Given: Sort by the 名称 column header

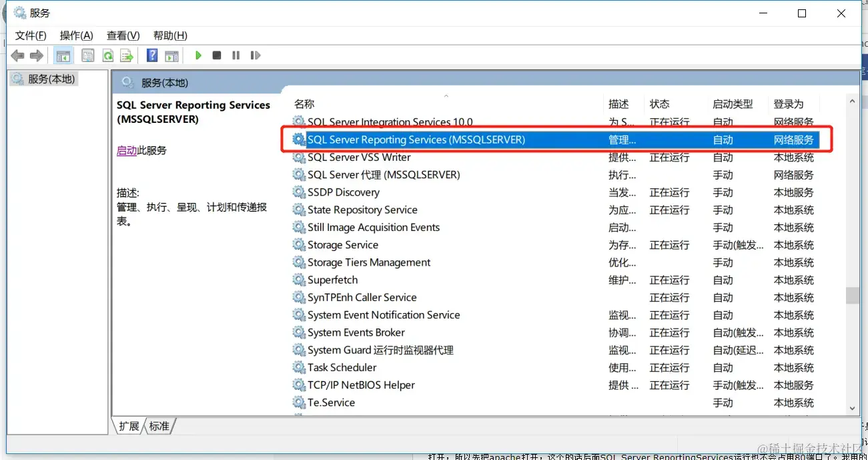Looking at the screenshot, I should pyautogui.click(x=304, y=104).
